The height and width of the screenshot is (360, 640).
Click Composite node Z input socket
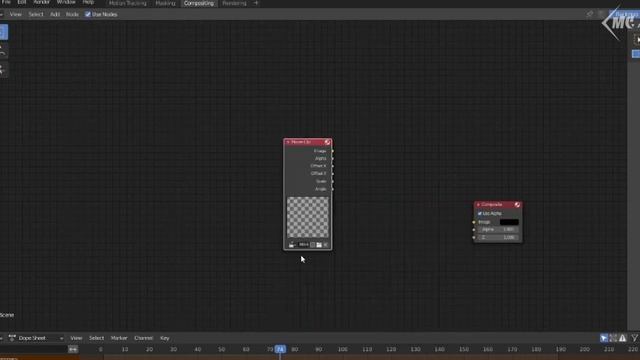(474, 238)
